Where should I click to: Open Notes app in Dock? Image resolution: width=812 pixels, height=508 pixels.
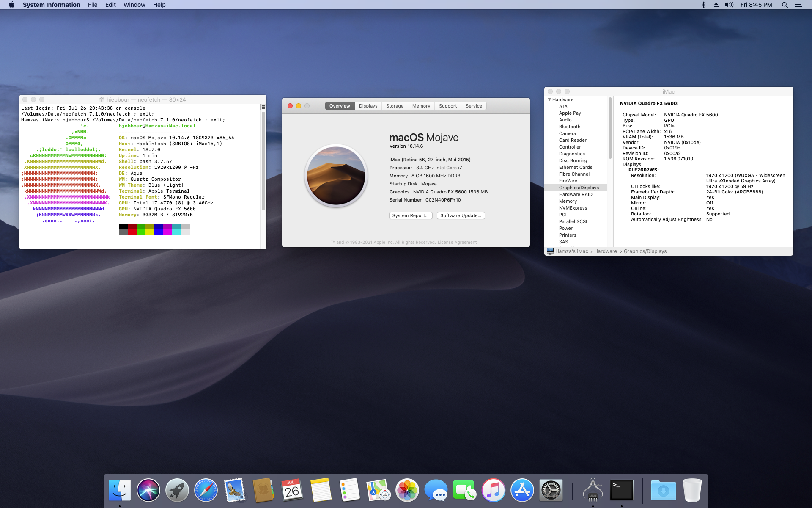pyautogui.click(x=321, y=490)
